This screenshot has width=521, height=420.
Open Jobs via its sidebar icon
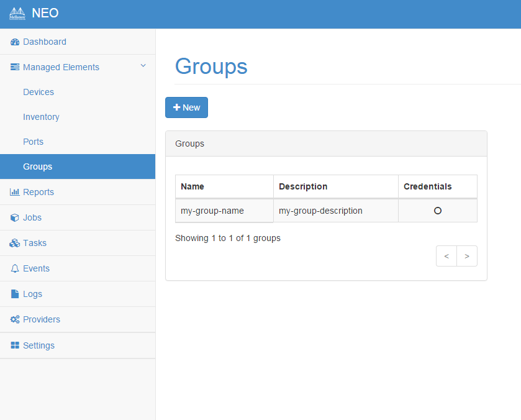[14, 217]
